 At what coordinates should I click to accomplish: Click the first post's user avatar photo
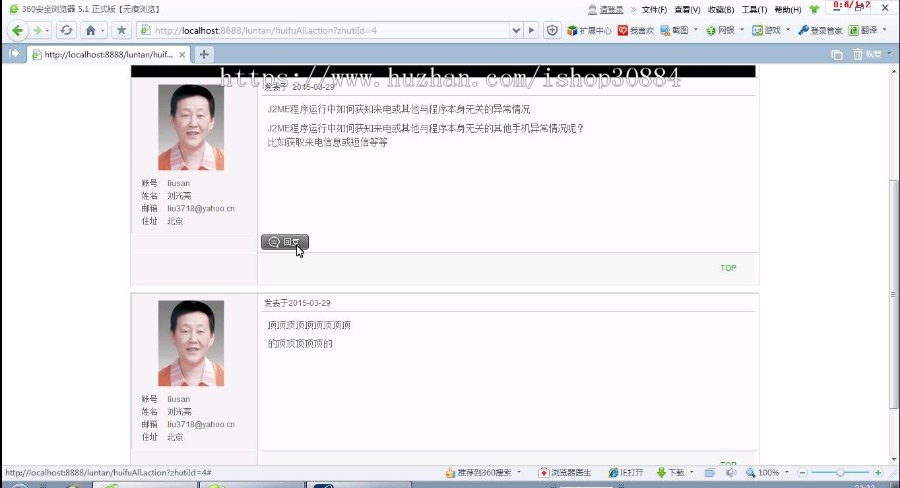click(191, 127)
